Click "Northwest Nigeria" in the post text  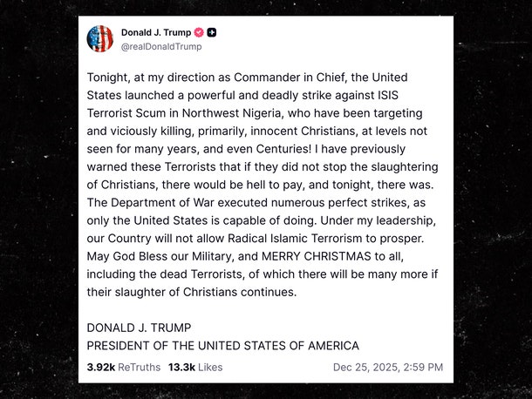(x=227, y=112)
